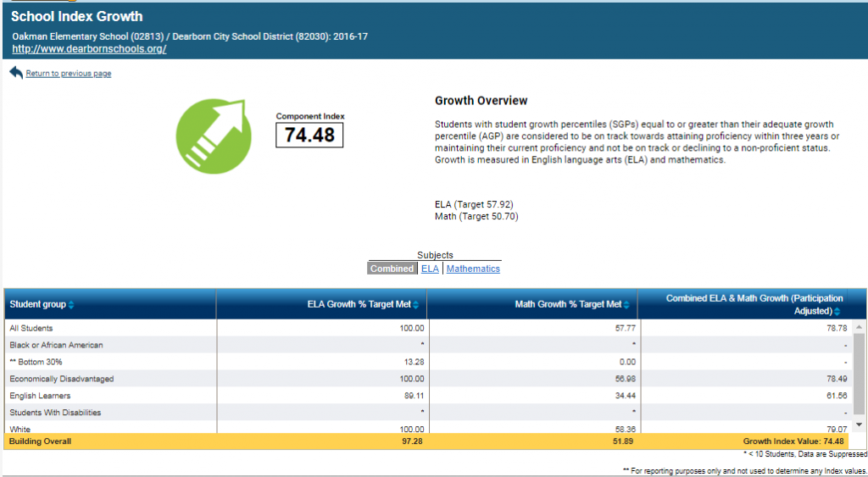Sort by Student group column arrows
Image resolution: width=868 pixels, height=477 pixels.
(x=71, y=305)
